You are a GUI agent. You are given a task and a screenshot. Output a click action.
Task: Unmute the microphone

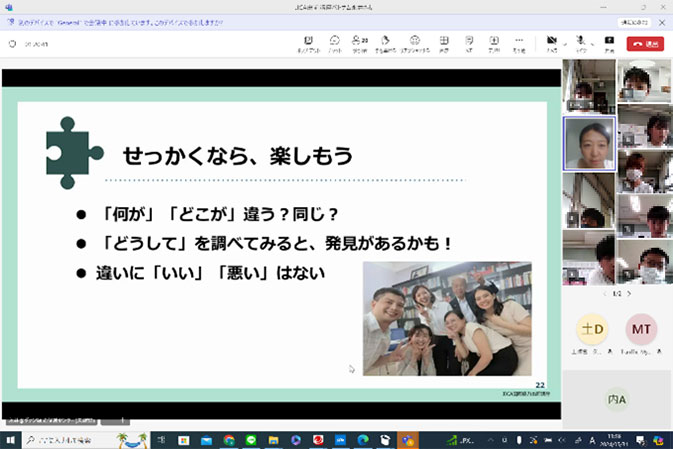(581, 44)
